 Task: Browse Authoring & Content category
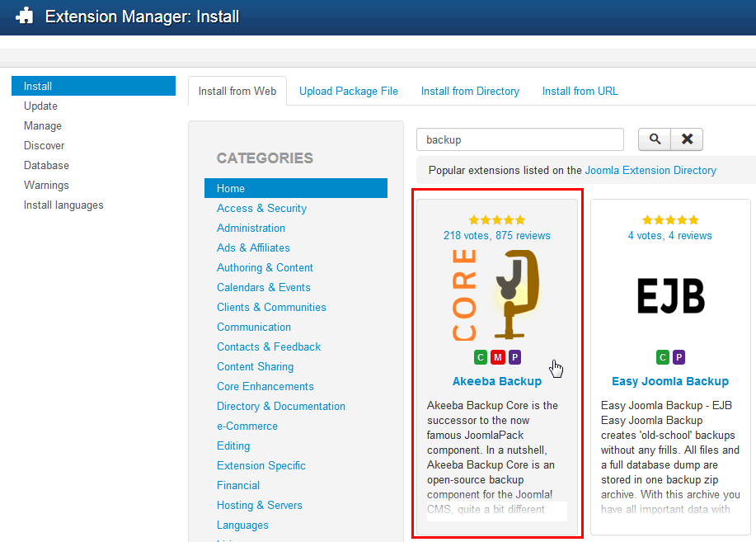pyautogui.click(x=265, y=267)
